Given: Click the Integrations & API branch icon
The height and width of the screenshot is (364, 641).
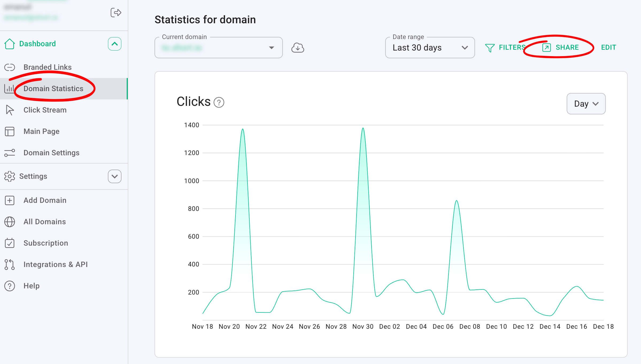Looking at the screenshot, I should [10, 265].
